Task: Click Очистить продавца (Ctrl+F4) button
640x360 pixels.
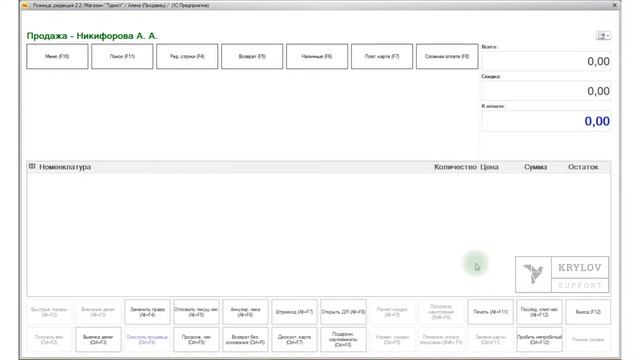Action: (x=147, y=339)
